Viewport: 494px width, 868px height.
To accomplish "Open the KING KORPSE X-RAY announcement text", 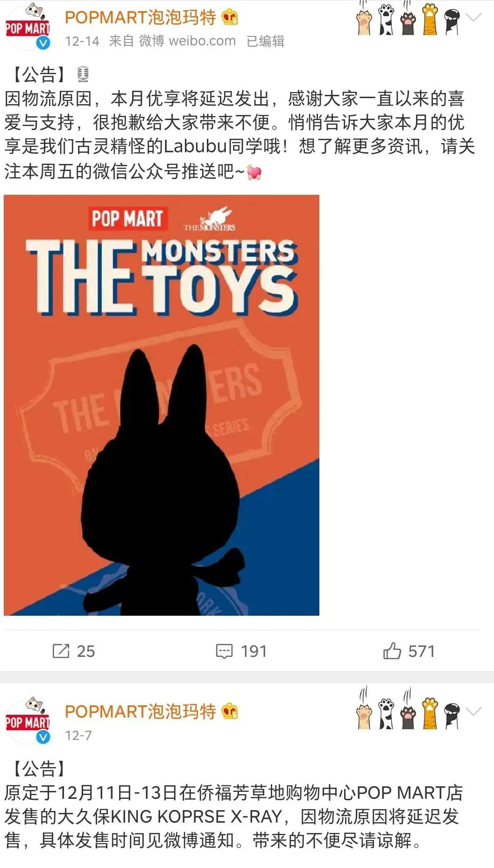I will [233, 816].
